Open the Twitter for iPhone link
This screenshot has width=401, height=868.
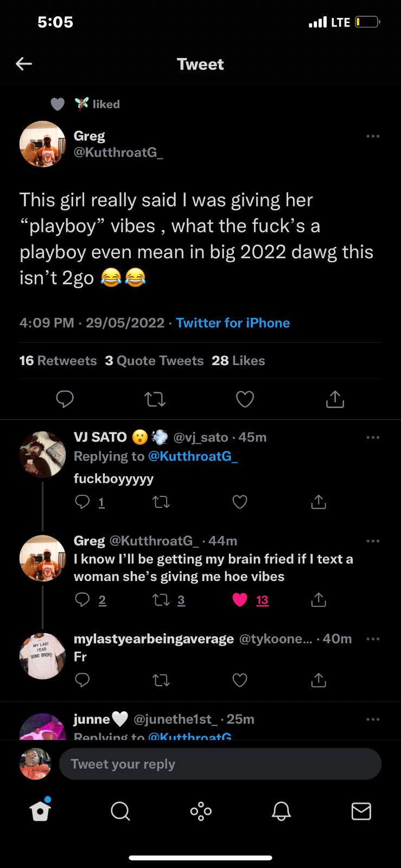pos(233,323)
